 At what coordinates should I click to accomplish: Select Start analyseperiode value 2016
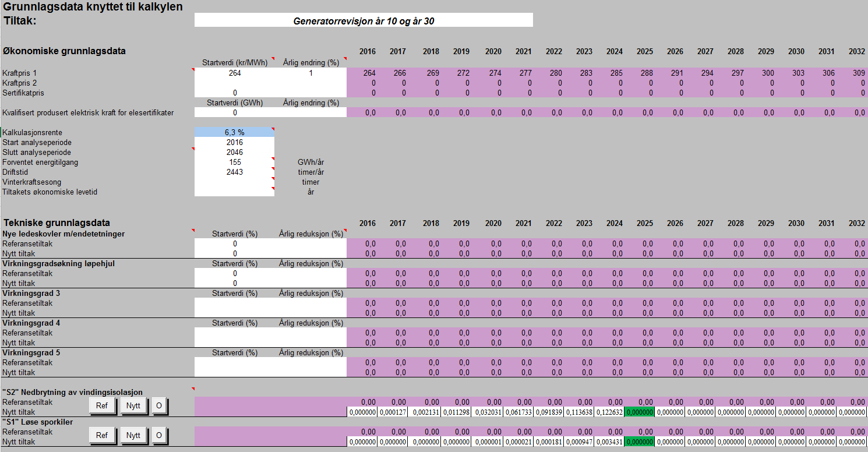pos(235,142)
